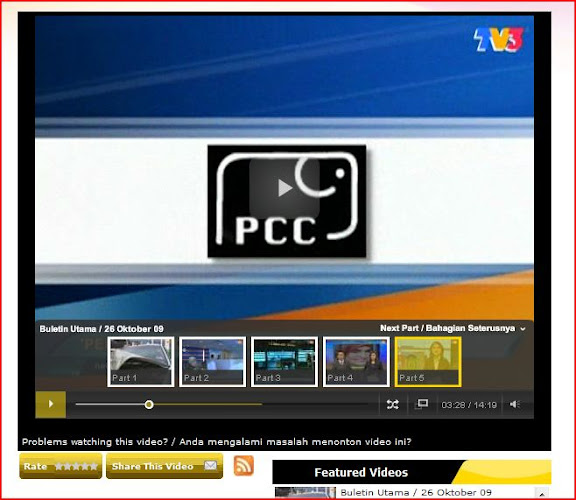Click the buffered part of the progress bar
Image resolution: width=576 pixels, height=500 pixels.
coord(208,404)
